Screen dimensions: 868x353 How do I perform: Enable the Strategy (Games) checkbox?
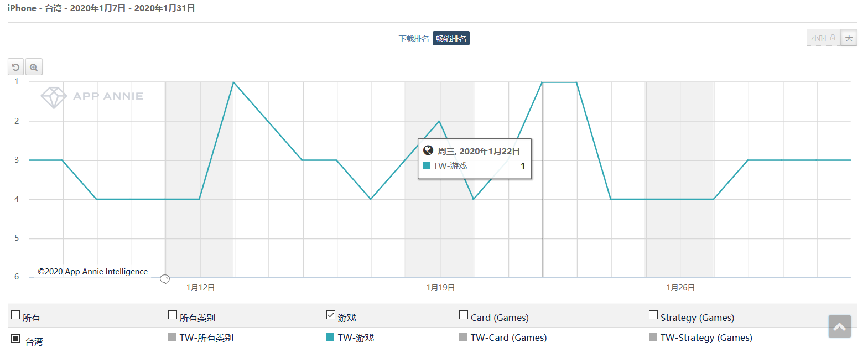coord(653,315)
